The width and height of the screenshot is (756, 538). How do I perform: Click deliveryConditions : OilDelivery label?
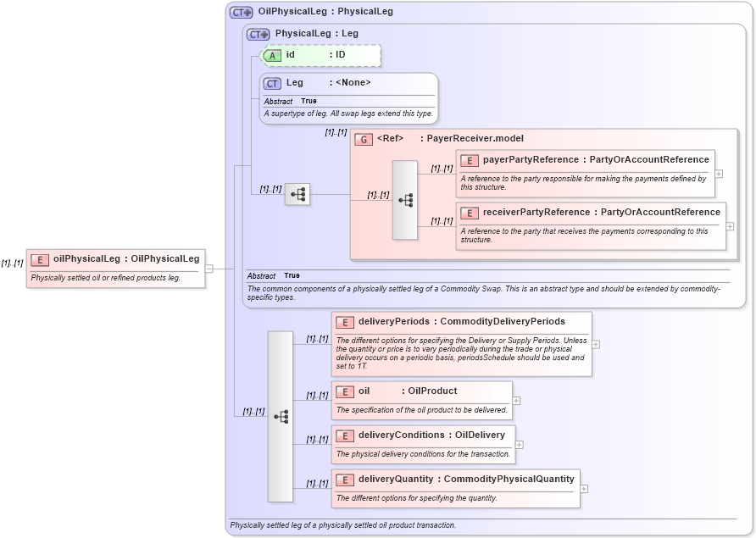[431, 435]
